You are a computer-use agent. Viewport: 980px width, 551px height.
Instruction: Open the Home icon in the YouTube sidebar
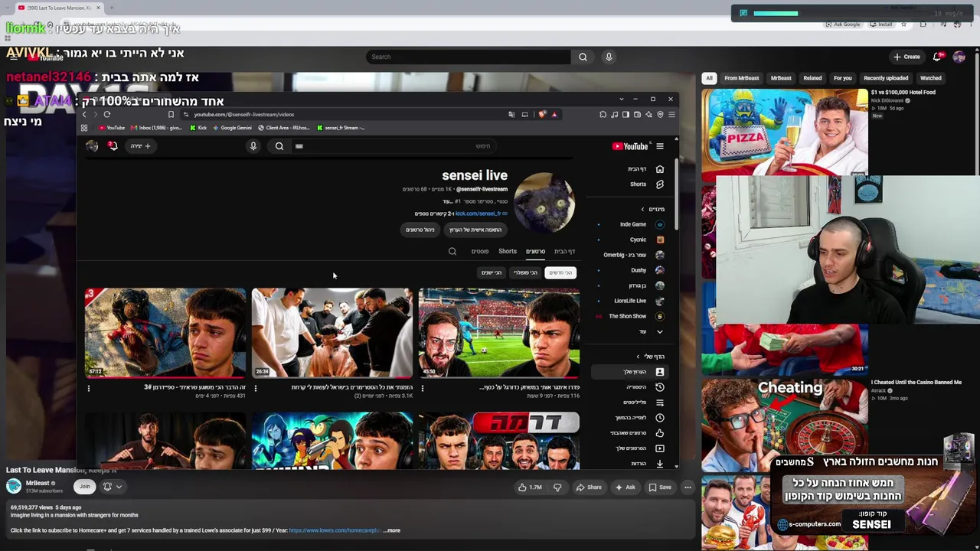(x=660, y=169)
